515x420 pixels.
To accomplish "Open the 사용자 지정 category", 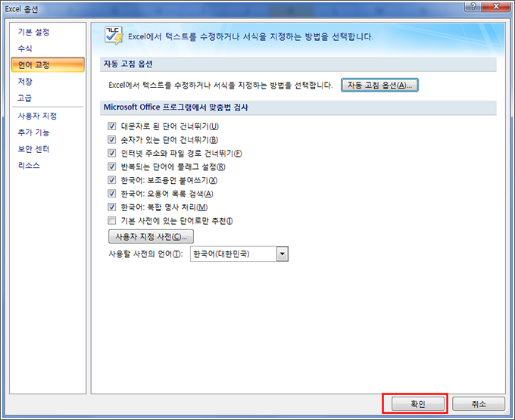I will click(x=37, y=116).
